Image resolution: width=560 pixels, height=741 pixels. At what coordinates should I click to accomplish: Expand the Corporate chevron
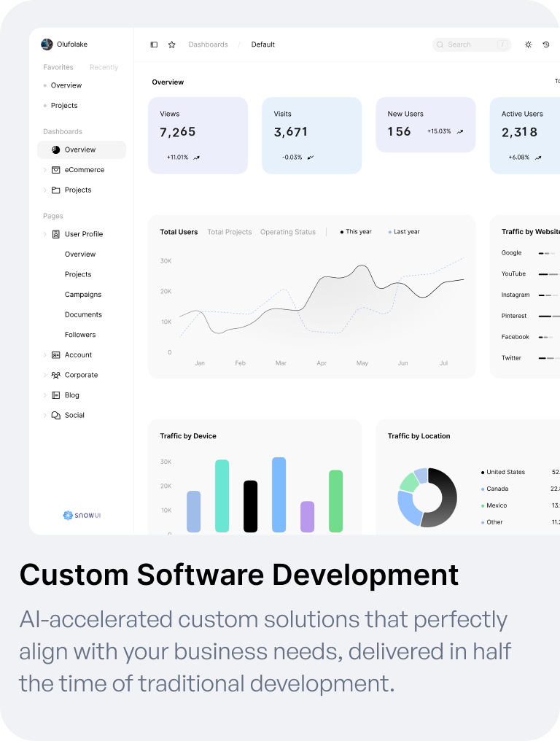tap(45, 375)
